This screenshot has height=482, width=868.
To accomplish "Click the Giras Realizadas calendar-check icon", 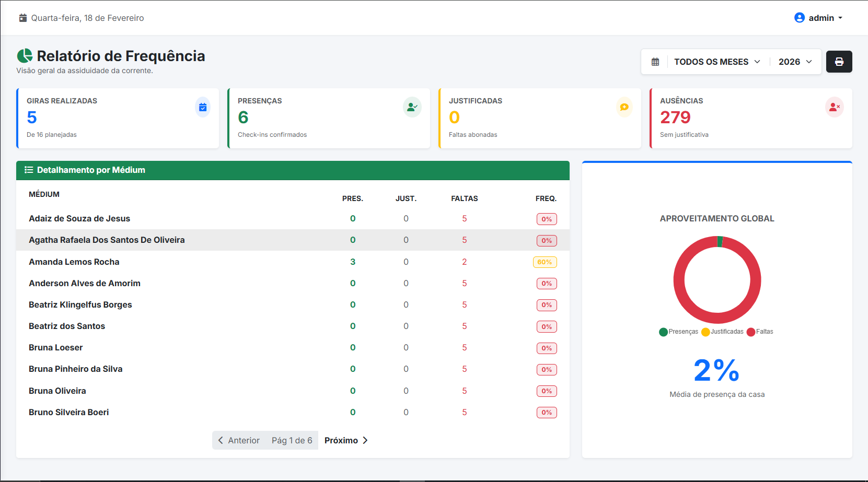I will [x=203, y=107].
